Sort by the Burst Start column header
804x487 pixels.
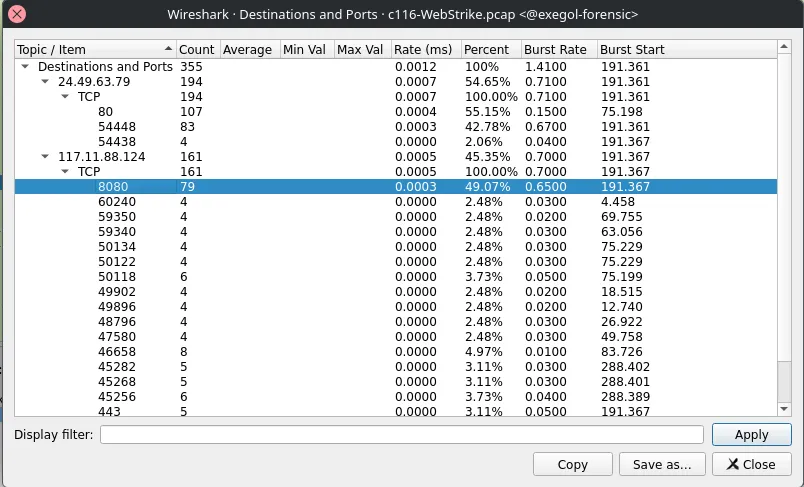pos(687,49)
